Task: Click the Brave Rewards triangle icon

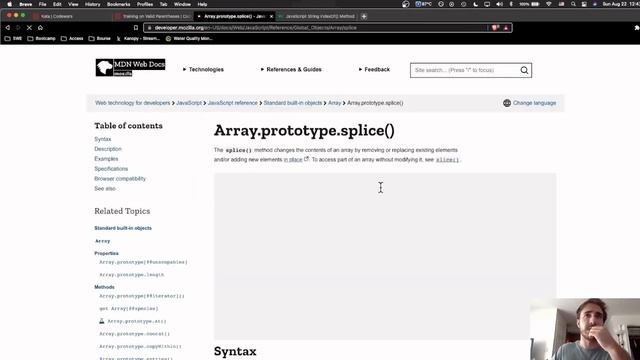Action: (x=506, y=28)
